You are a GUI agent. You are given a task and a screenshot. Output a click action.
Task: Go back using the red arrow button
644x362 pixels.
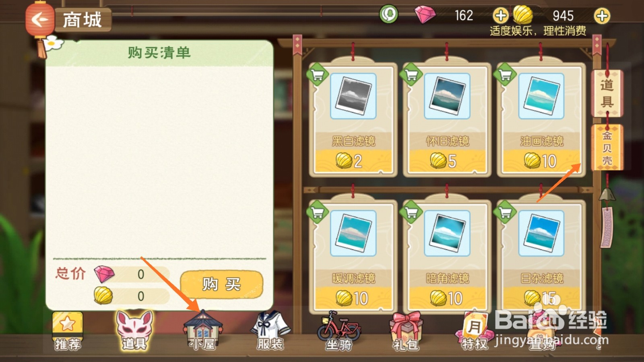pos(39,19)
